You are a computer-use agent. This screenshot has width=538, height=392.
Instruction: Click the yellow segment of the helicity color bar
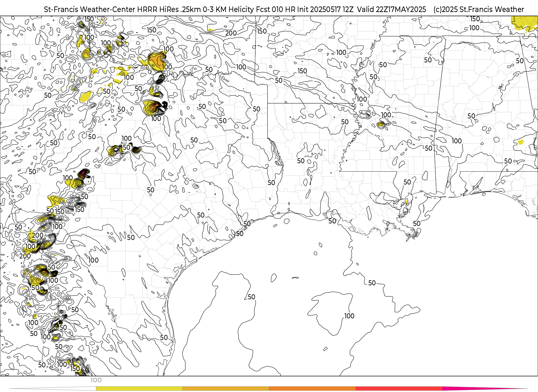click(x=139, y=389)
